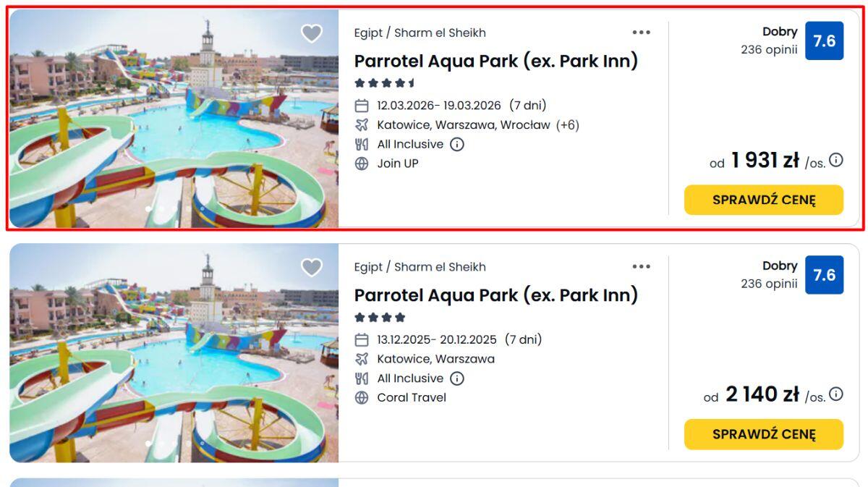
Task: Click the 7.6 rating badge in first offer
Action: 824,41
